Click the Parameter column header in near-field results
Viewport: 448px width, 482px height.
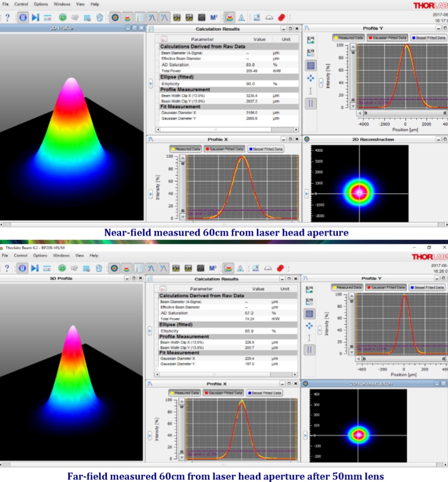click(202, 39)
